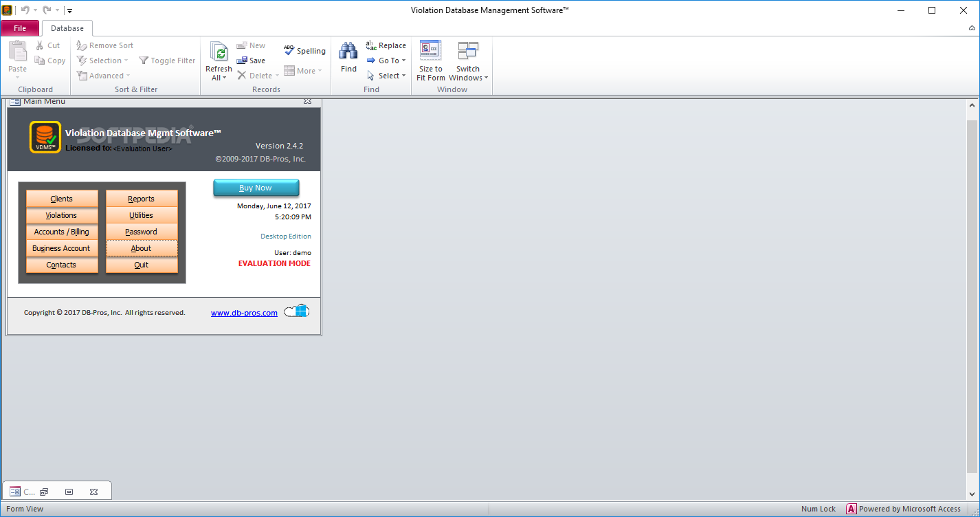Viewport: 980px width, 517px height.
Task: Click the New record icon
Action: (242, 45)
